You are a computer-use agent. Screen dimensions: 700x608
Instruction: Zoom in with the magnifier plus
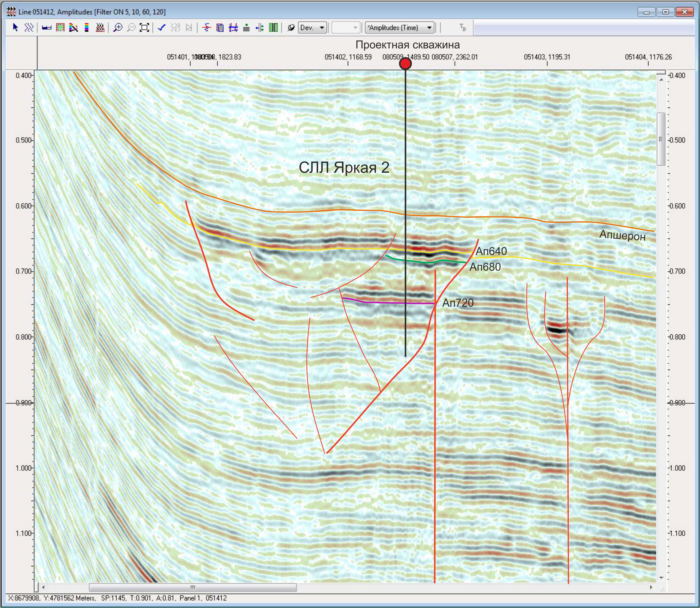click(118, 28)
